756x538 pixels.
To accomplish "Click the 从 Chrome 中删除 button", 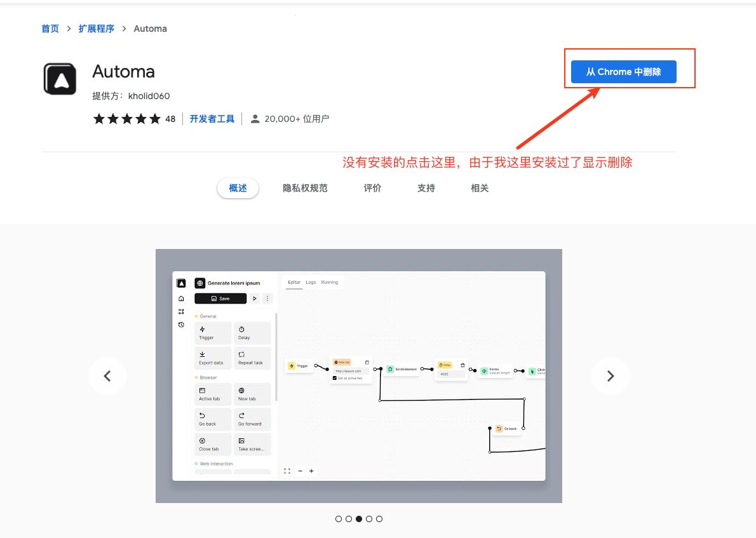I will (623, 72).
